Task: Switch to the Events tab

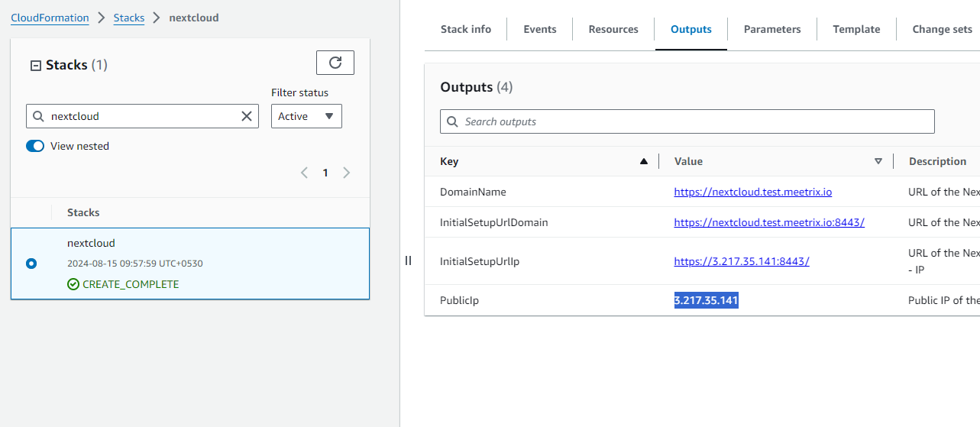Action: pos(540,29)
